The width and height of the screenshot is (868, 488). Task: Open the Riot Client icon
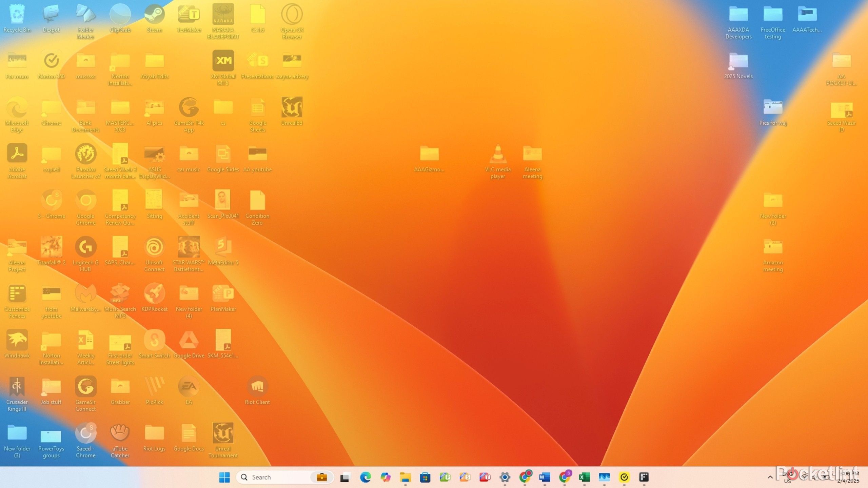click(x=257, y=390)
